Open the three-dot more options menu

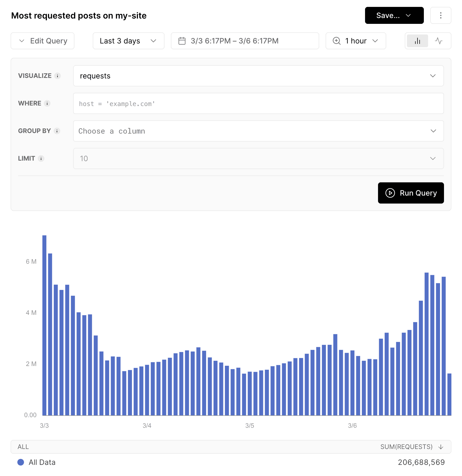(441, 15)
